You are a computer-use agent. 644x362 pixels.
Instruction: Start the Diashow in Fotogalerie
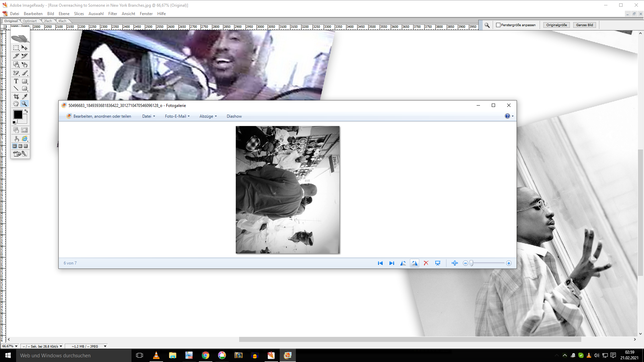tap(234, 116)
